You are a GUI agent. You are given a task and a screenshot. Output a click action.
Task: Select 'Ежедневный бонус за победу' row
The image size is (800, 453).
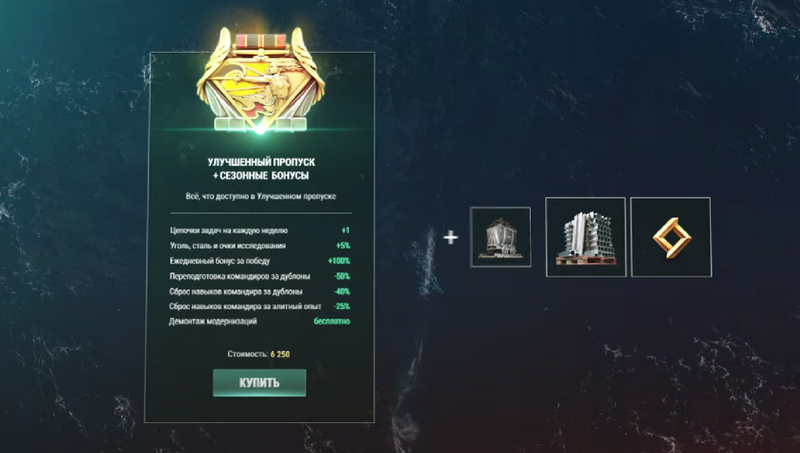click(x=260, y=261)
